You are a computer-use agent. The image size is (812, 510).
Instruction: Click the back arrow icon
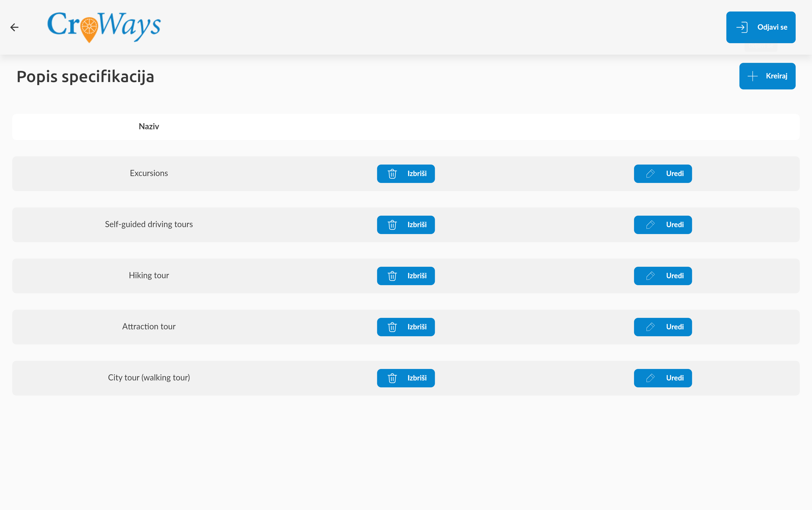point(14,27)
